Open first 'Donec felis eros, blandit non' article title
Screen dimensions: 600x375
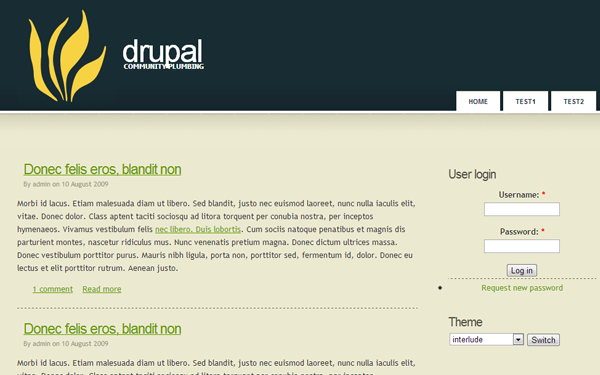(102, 169)
